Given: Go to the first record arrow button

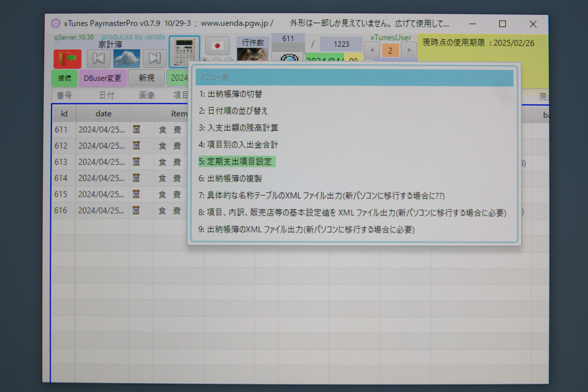Looking at the screenshot, I should [x=99, y=58].
